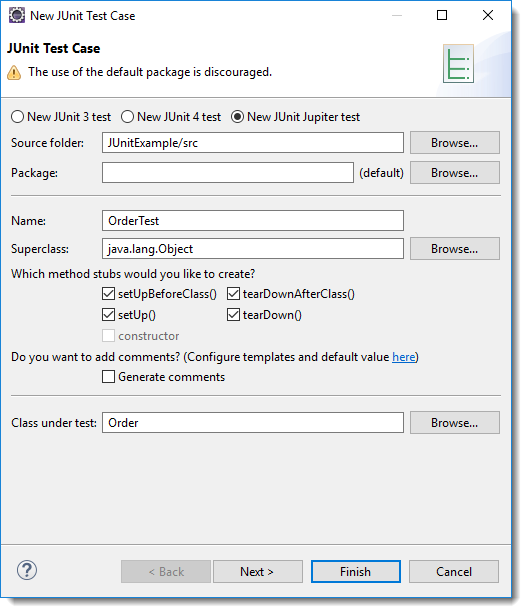Viewport: 527px width, 613px height.
Task: Click the Class under test field
Action: 253,423
